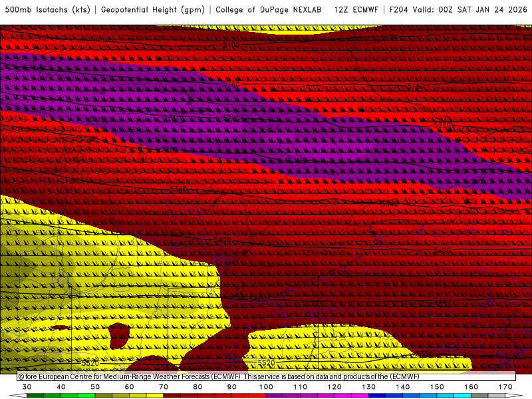Click the 'Geopotential Height (gpm)' title text
This screenshot has width=532, height=399.
[x=153, y=10]
